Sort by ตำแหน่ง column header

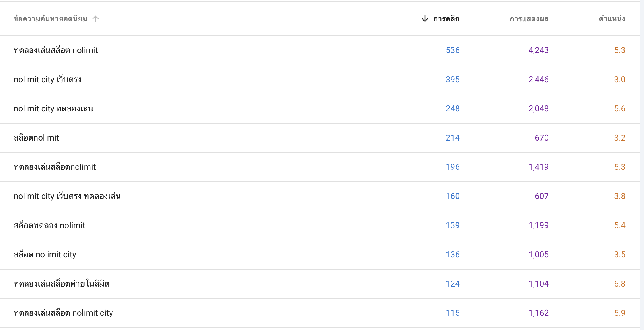(612, 19)
